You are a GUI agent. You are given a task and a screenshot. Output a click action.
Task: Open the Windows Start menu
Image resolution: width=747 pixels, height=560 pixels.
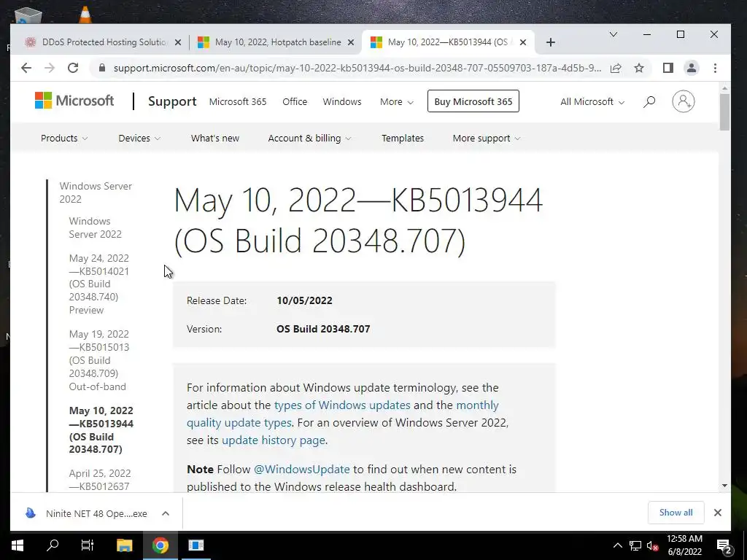click(18, 545)
